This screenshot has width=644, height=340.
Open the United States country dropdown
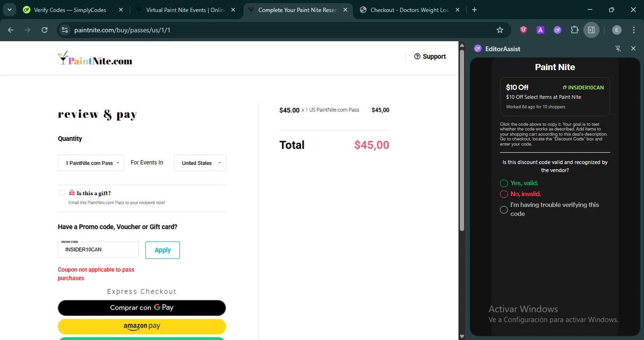click(200, 163)
